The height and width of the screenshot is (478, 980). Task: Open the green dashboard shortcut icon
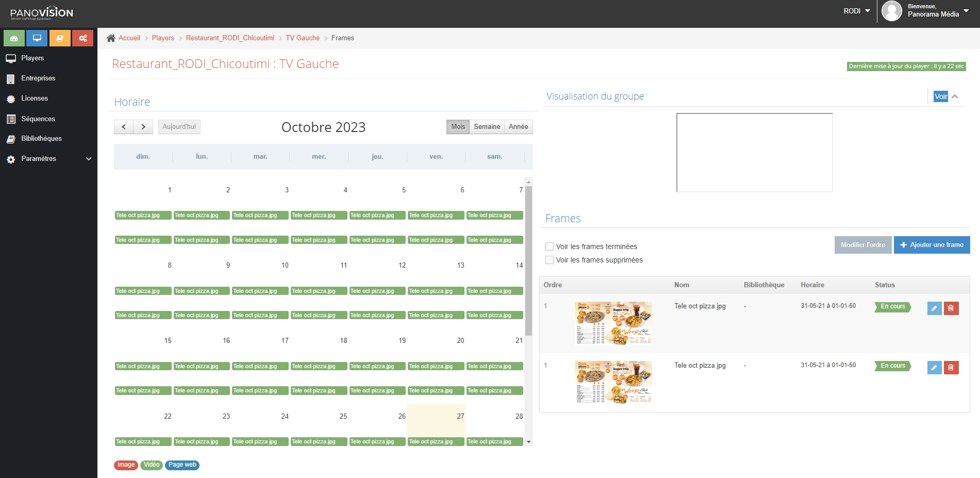pyautogui.click(x=14, y=38)
